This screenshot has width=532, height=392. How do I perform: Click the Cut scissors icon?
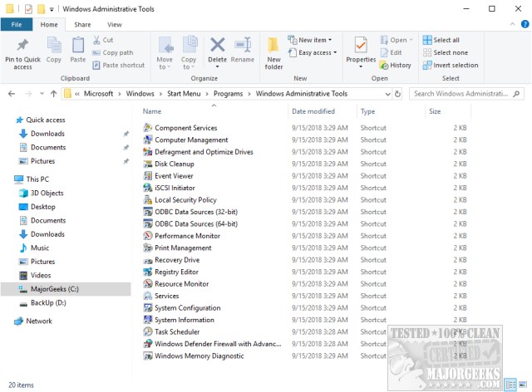pyautogui.click(x=96, y=40)
